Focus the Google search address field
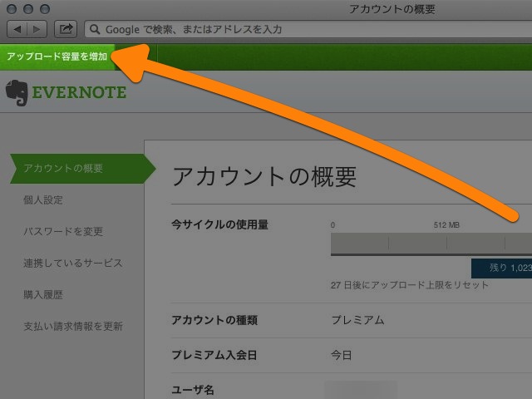The width and height of the screenshot is (532, 399). 308,30
